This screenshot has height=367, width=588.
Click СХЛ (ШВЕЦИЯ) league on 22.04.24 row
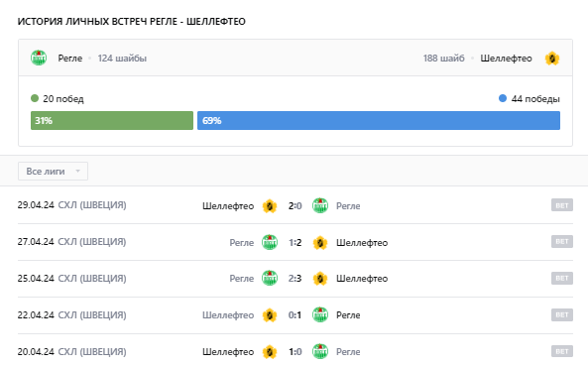92,314
